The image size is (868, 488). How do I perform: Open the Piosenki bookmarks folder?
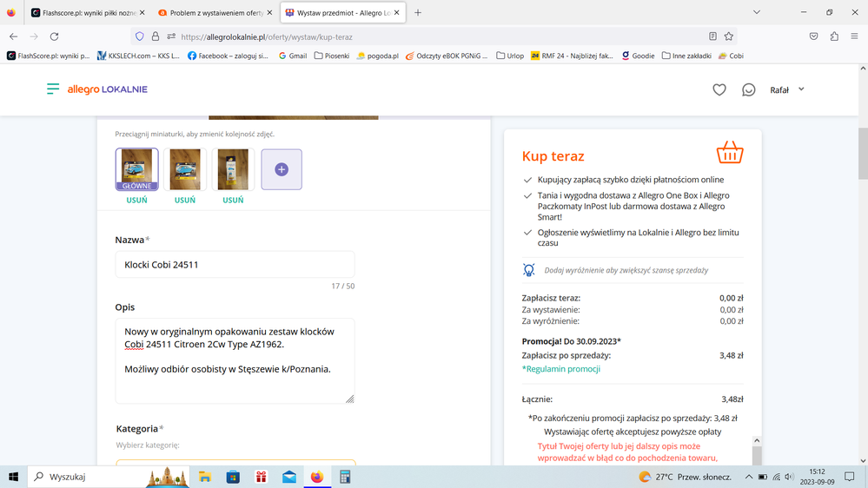(332, 56)
